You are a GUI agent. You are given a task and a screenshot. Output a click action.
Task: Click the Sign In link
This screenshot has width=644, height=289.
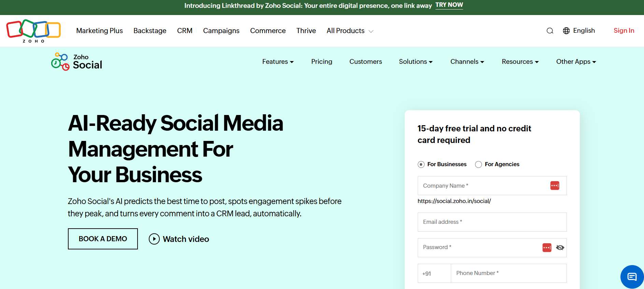624,31
